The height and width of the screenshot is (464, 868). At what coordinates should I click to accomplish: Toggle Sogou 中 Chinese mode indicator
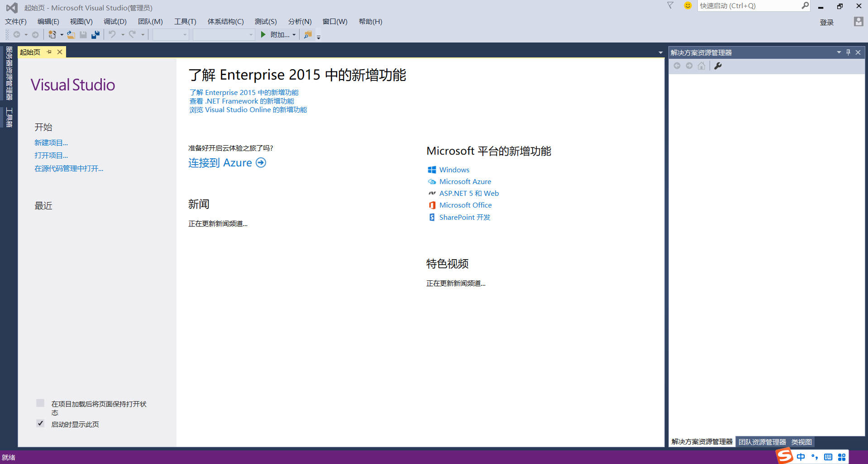tap(801, 457)
